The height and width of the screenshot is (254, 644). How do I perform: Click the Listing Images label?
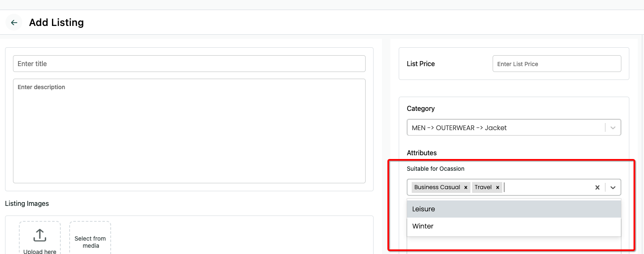[x=27, y=203]
